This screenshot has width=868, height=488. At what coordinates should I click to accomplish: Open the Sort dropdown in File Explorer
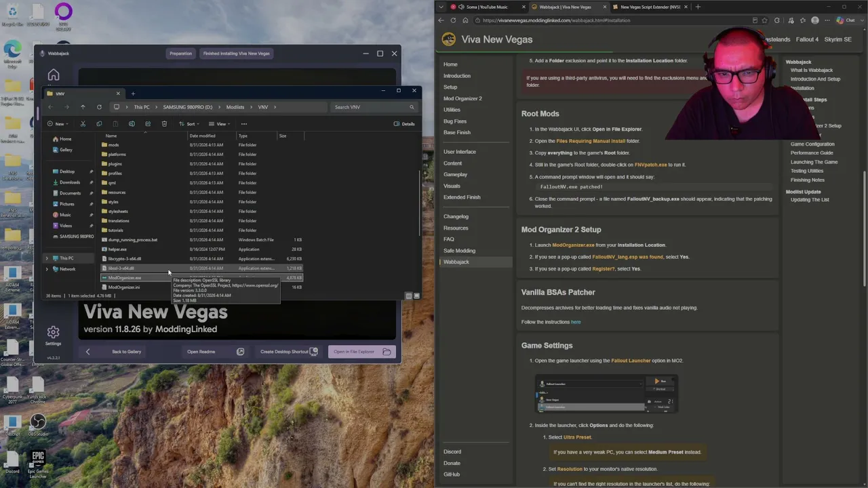[189, 124]
